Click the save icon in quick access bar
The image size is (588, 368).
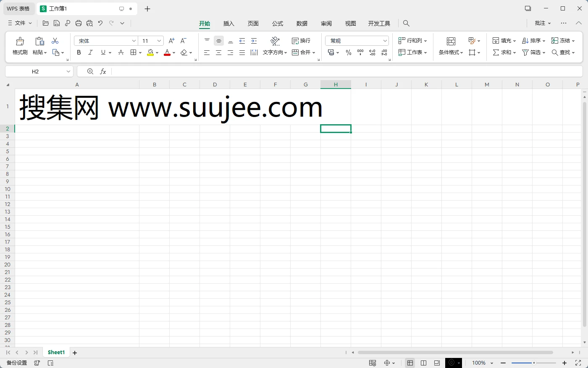pos(57,23)
